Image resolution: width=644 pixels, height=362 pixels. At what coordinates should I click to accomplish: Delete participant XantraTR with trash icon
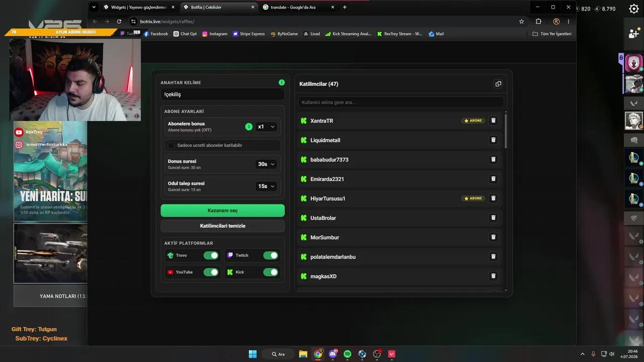[493, 121]
